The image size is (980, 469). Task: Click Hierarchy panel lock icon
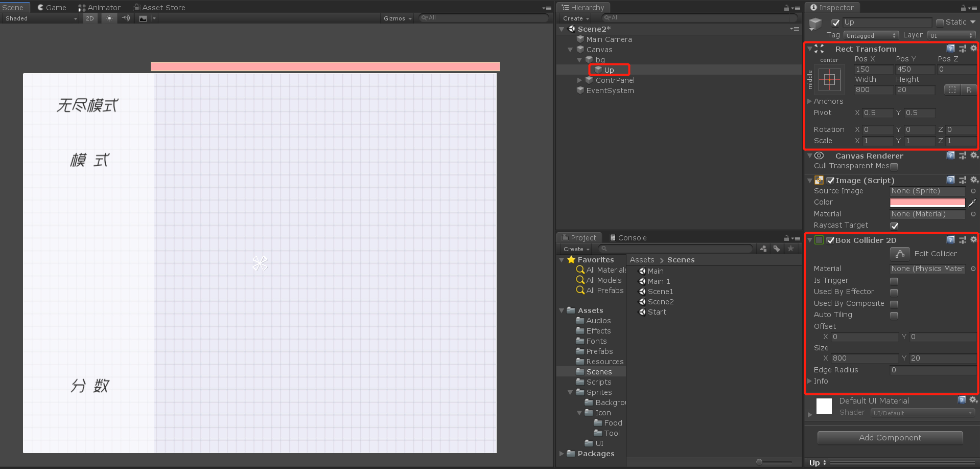pos(786,8)
